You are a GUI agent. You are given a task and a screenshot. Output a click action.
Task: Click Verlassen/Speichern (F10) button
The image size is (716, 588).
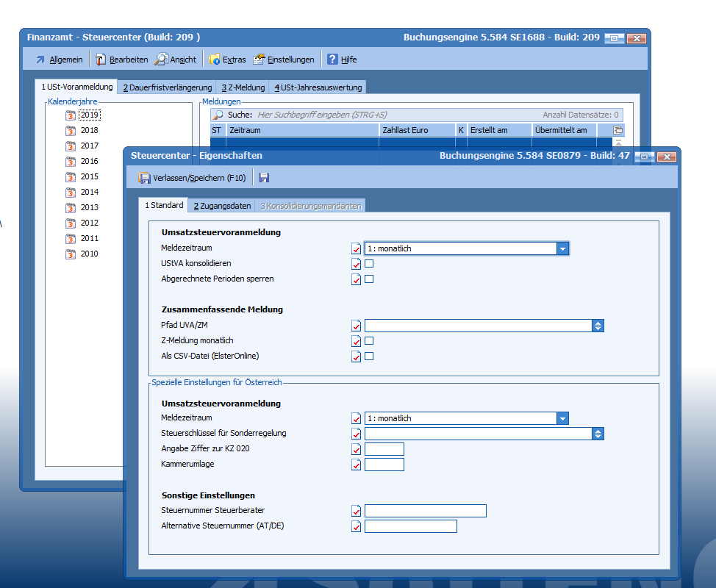[x=192, y=178]
